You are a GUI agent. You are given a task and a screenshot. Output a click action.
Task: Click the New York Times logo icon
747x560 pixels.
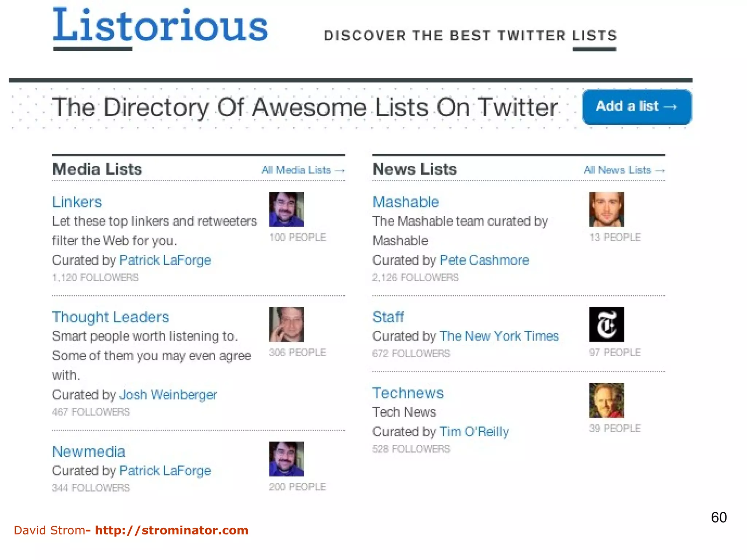coord(607,324)
